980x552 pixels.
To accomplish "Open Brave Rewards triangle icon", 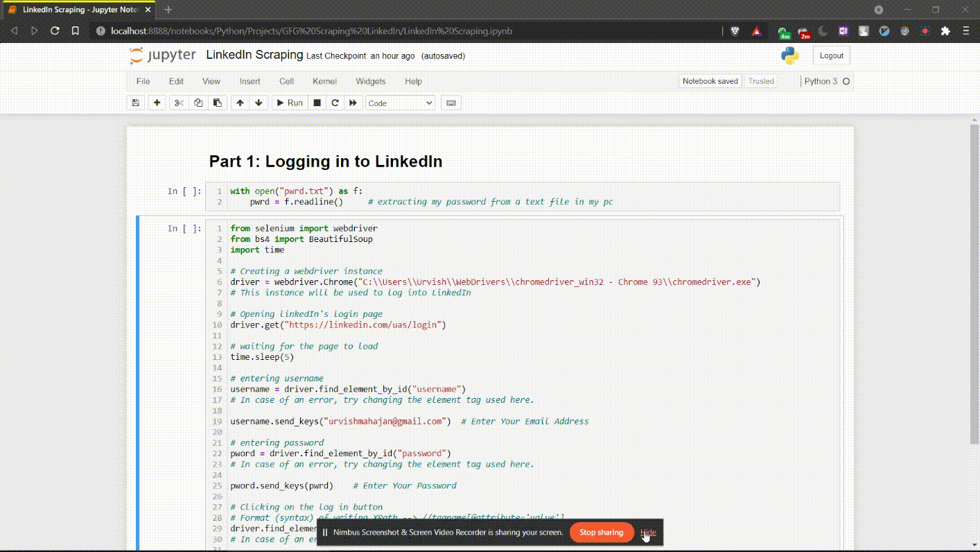I will click(x=756, y=31).
